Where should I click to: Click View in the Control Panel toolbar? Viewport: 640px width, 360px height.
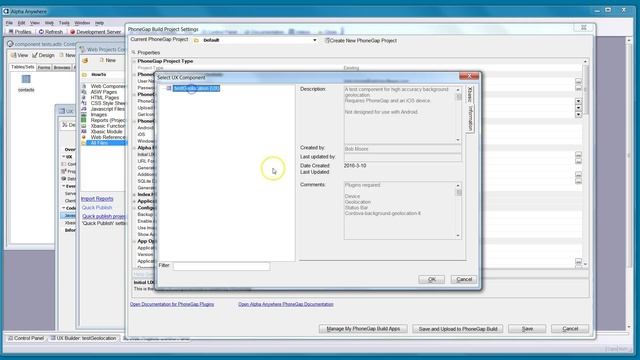tap(20, 55)
